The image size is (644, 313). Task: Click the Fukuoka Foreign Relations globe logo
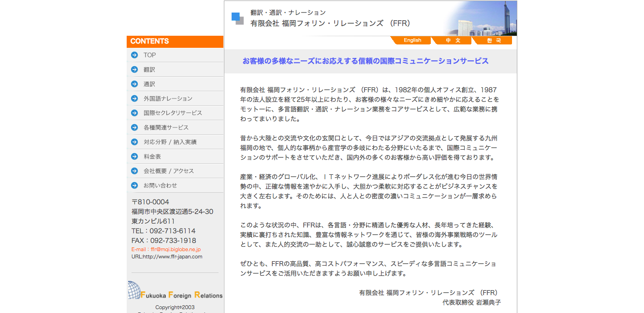coord(175,291)
